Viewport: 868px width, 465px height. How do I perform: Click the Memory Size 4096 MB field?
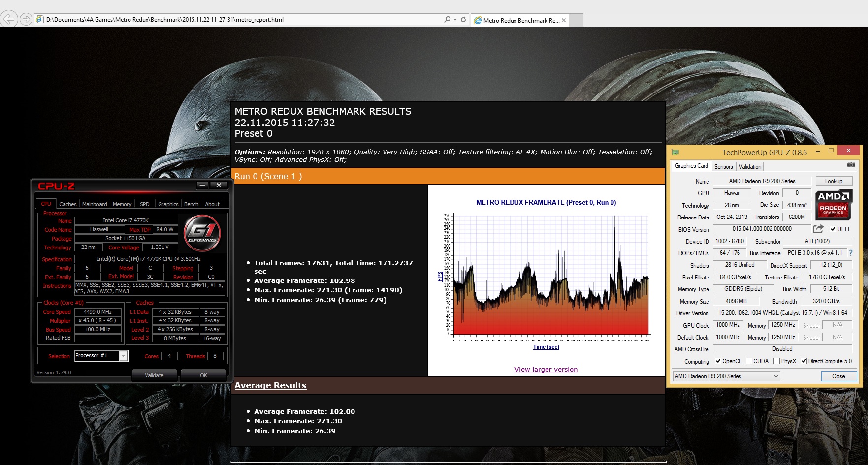(x=736, y=301)
